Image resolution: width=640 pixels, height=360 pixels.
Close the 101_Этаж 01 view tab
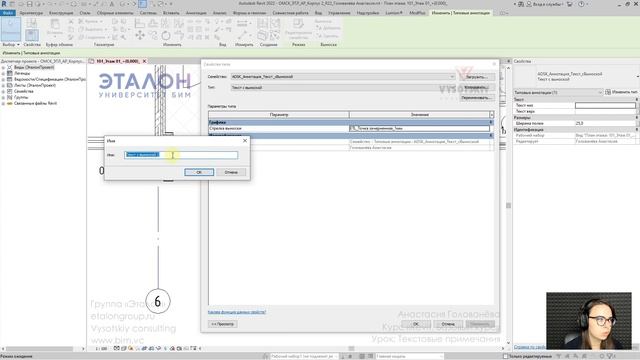tap(144, 61)
